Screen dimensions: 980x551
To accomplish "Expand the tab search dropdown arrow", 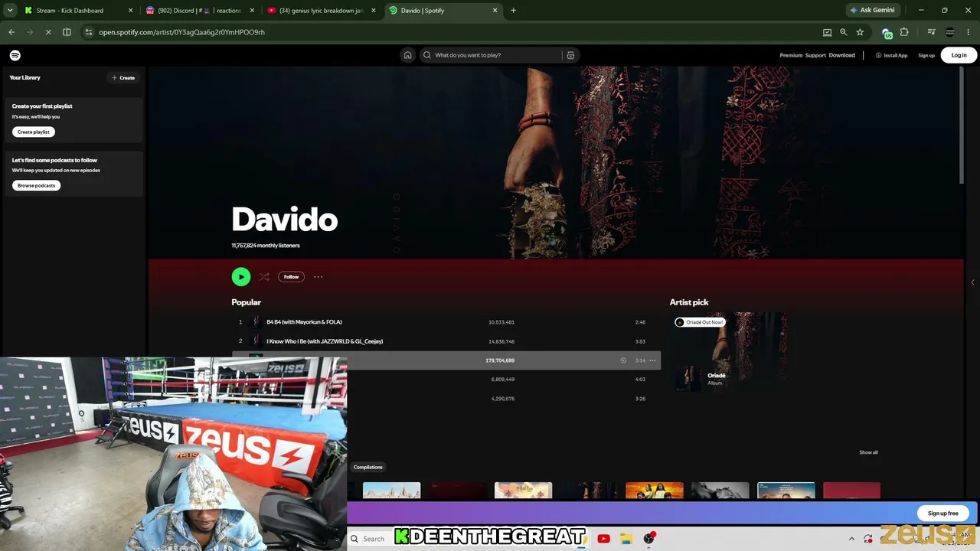I will point(10,10).
